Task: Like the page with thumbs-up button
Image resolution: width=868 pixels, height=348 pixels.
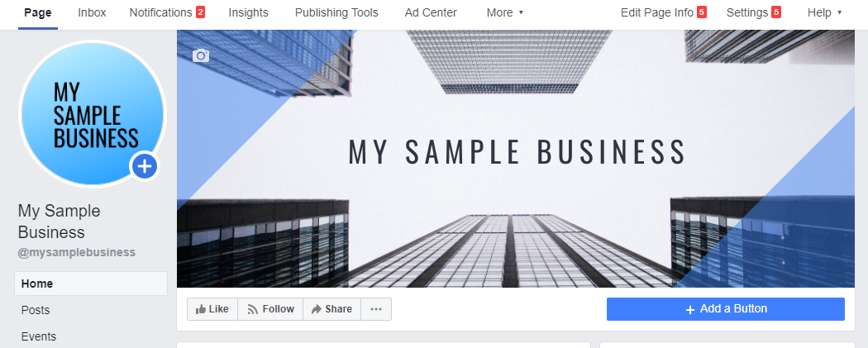Action: pyautogui.click(x=212, y=309)
